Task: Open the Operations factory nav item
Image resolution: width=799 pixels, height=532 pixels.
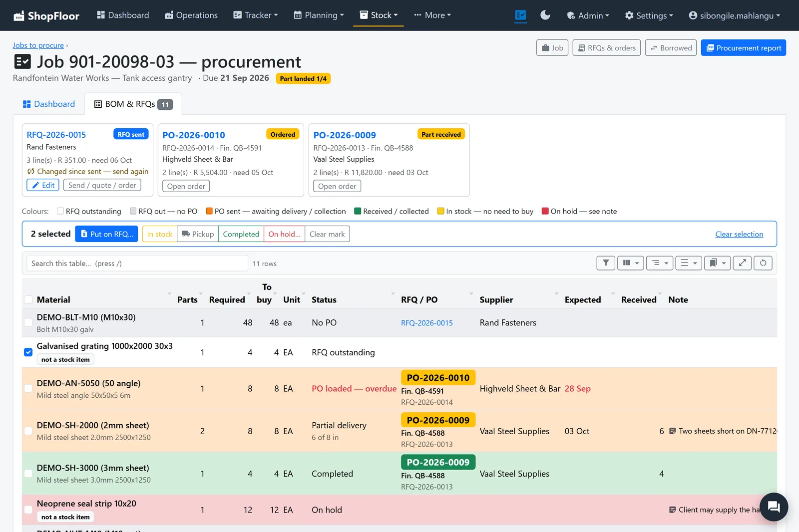Action: pos(191,15)
